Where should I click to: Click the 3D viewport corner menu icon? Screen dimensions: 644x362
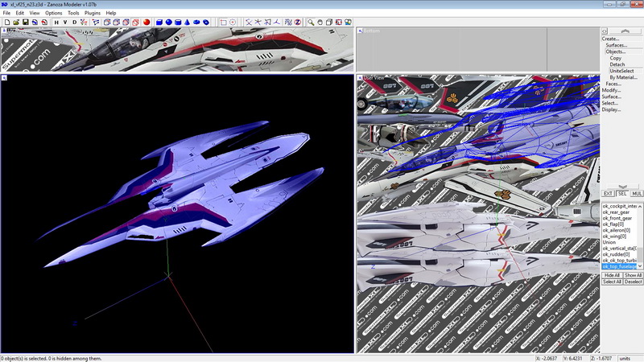pos(4,77)
